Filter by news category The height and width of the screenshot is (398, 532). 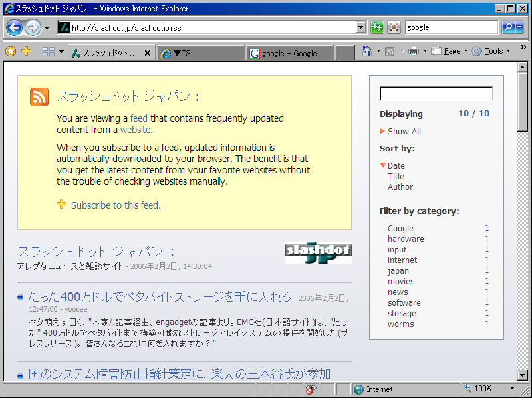point(398,292)
